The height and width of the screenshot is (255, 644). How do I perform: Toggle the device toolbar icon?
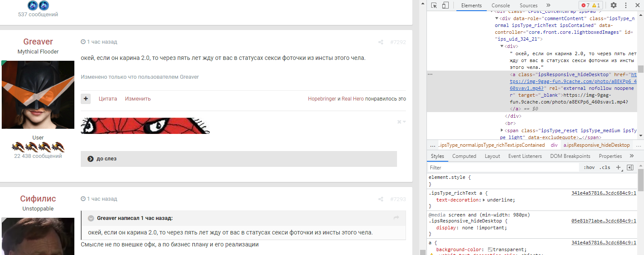[445, 6]
